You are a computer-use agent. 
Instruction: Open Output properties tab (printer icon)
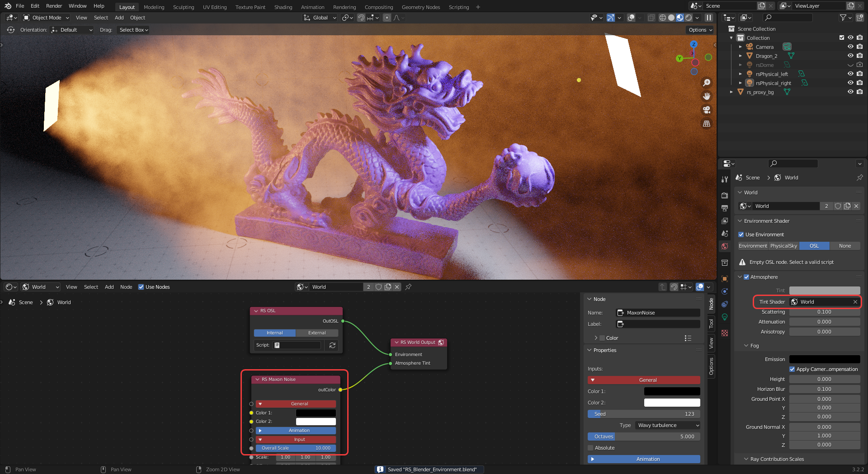(x=725, y=208)
